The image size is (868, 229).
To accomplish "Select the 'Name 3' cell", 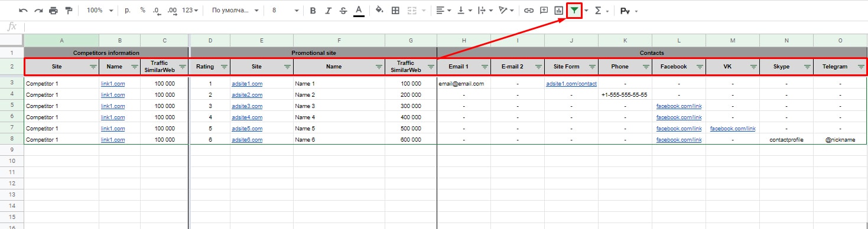I will [x=339, y=106].
